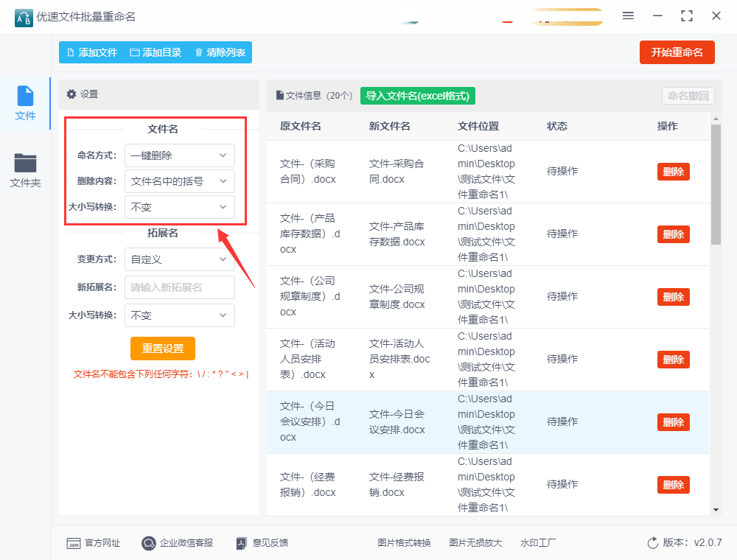Click version label v2.0.7
737x560 pixels.
(692, 542)
